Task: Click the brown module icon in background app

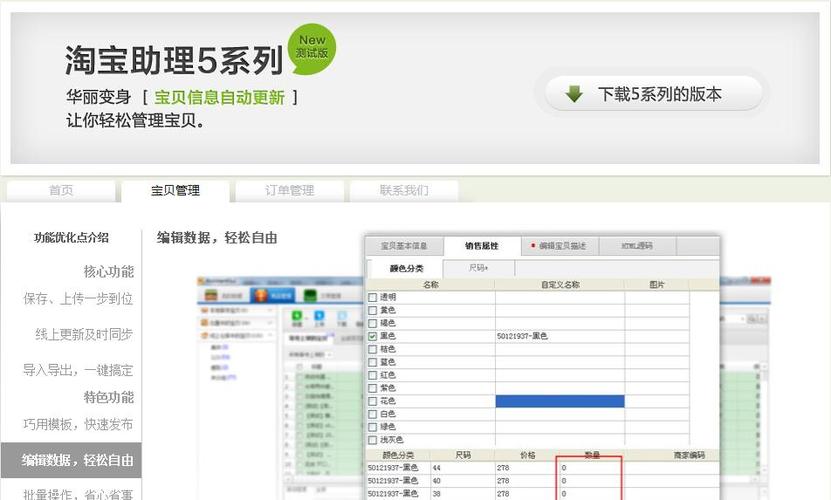Action: (211, 295)
